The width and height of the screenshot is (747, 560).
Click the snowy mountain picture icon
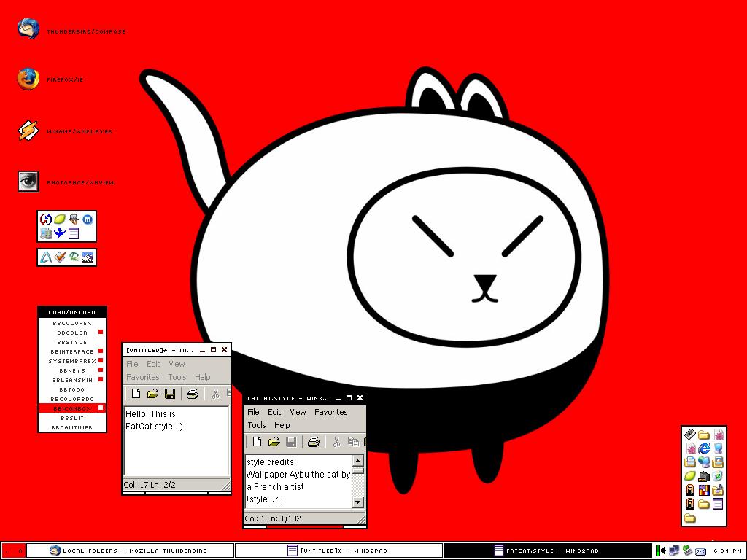(x=88, y=257)
